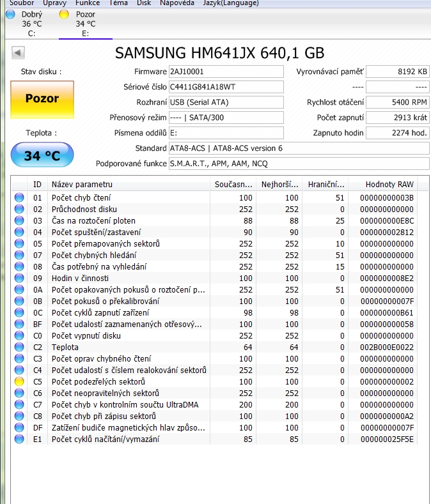Click status icon of Počet cyklů načítání/vymazání
The height and width of the screenshot is (504, 431).
19,439
